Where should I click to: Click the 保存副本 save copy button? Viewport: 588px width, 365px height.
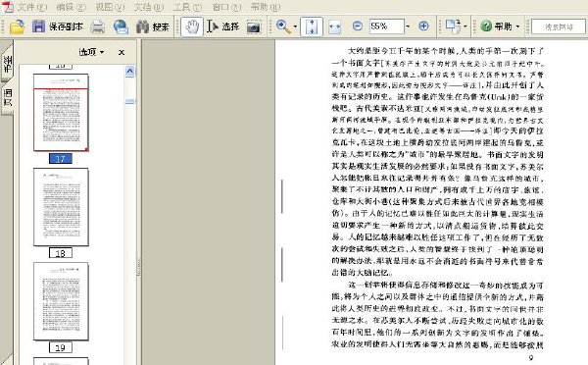[x=58, y=26]
